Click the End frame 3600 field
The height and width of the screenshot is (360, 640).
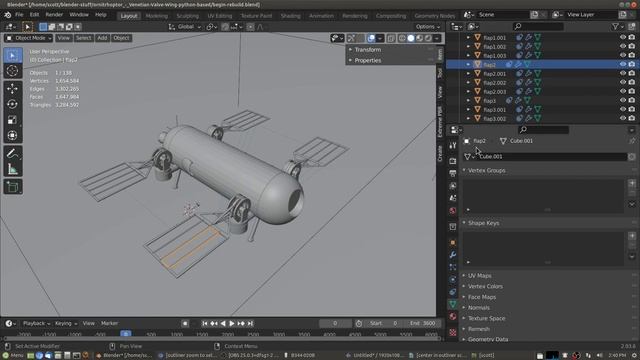[x=422, y=323]
